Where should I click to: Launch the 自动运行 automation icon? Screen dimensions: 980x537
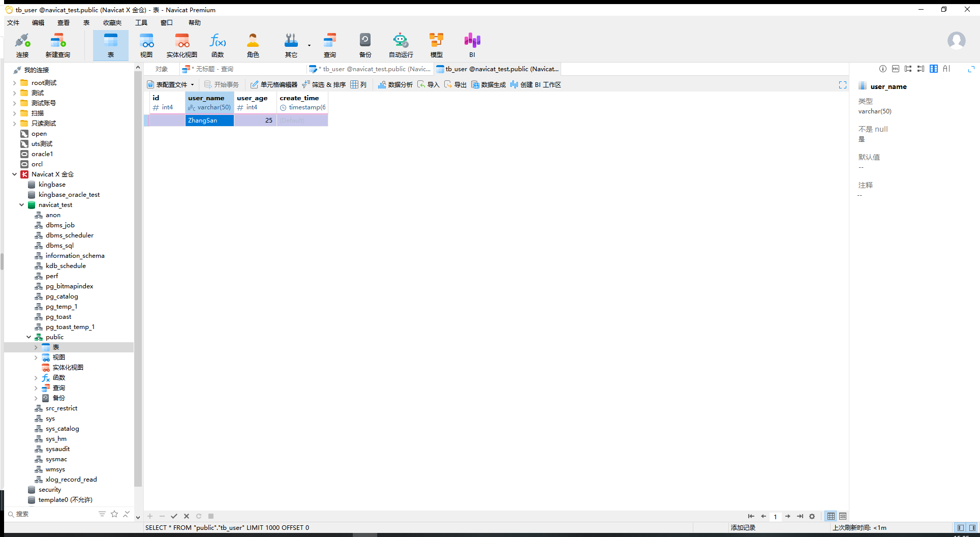(401, 45)
